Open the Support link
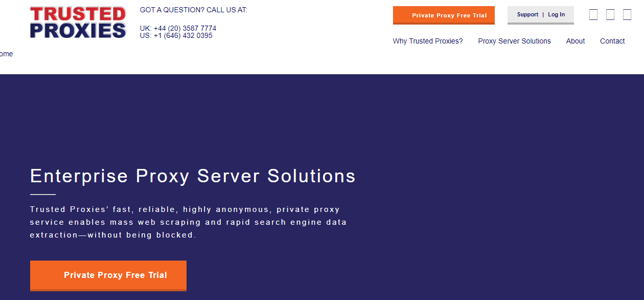644x300 pixels. [x=527, y=14]
